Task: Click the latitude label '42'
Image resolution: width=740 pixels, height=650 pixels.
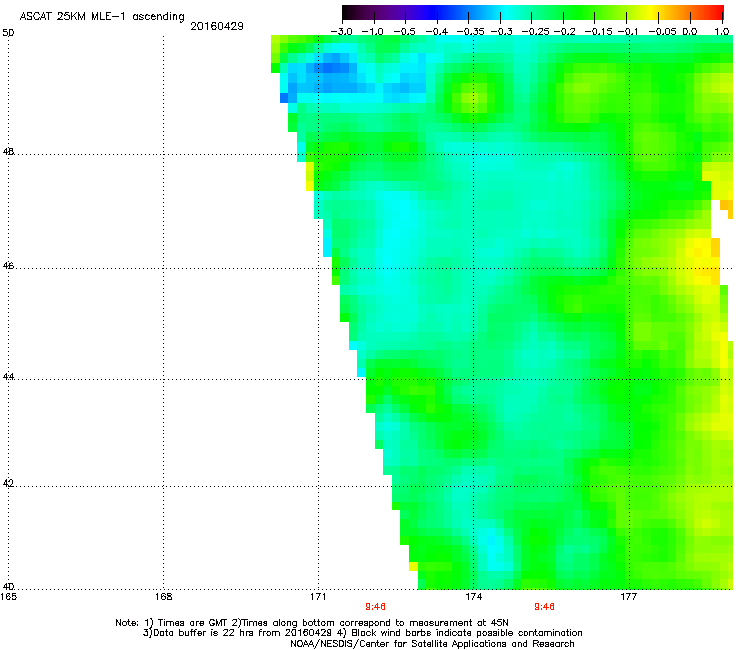Action: 8,484
